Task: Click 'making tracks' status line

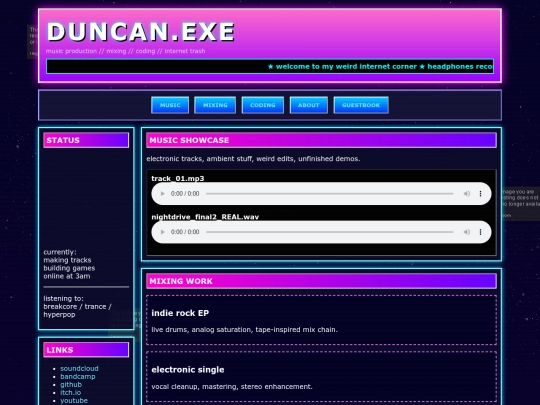Action: 67,260
